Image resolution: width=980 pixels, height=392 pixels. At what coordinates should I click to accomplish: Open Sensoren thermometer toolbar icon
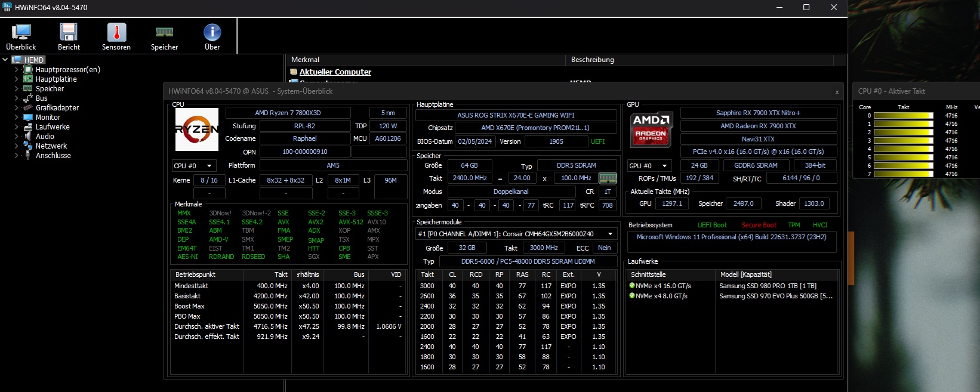(116, 36)
